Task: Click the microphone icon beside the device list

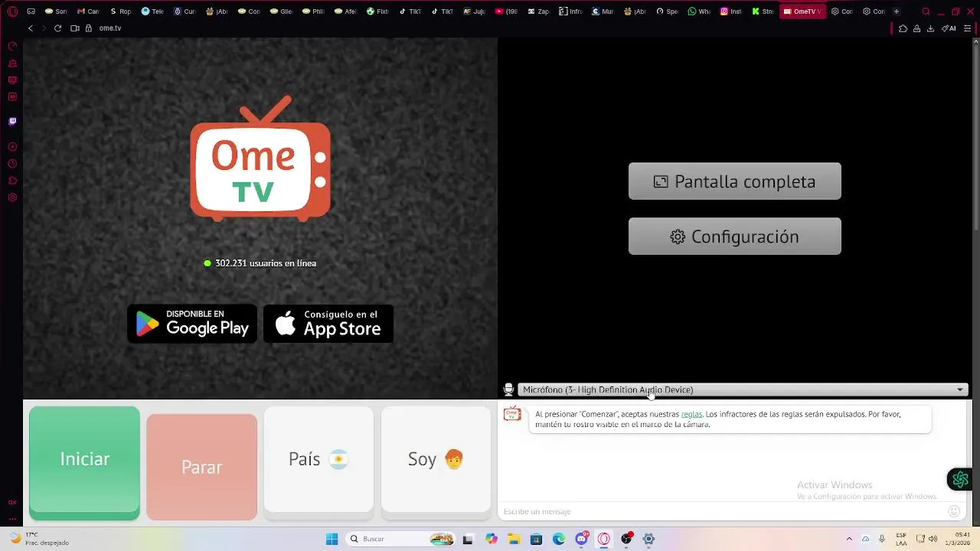Action: tap(508, 390)
